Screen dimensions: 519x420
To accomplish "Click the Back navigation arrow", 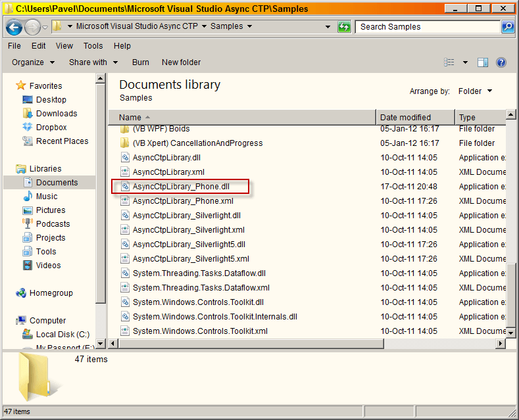I will 14,27.
